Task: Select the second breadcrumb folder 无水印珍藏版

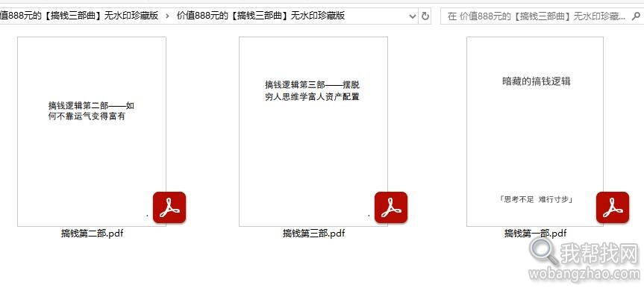Action: [260, 16]
